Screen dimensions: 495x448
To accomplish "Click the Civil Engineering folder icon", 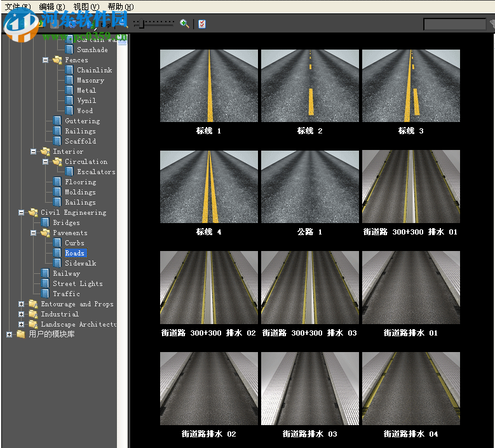I will click(x=33, y=212).
